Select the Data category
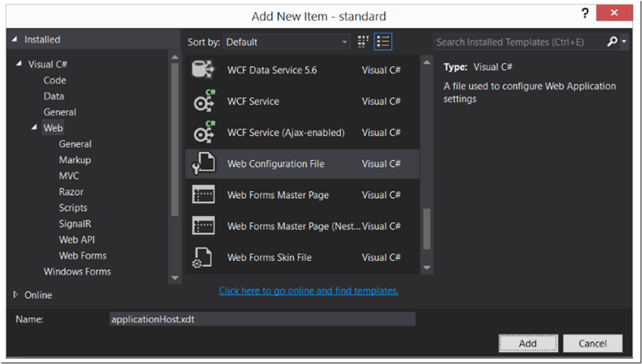This screenshot has width=642, height=364. [54, 96]
